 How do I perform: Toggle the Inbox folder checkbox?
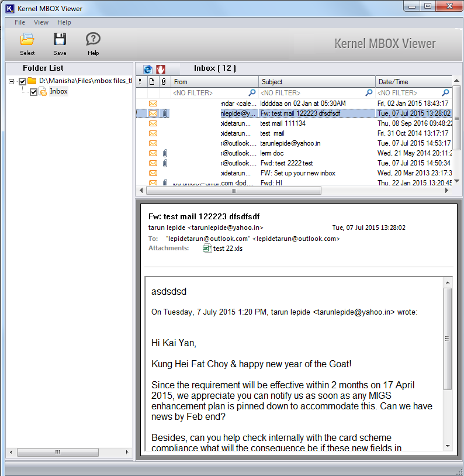[x=34, y=92]
